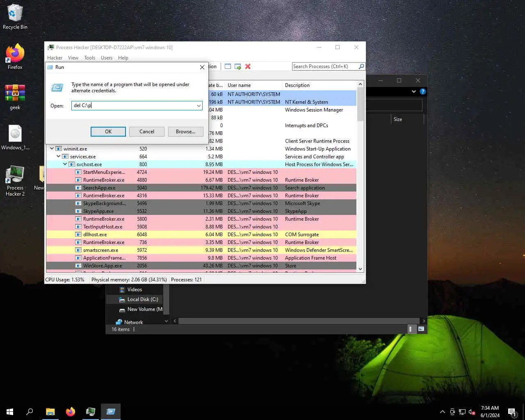Close the Run dialog with X
Image resolution: width=525 pixels, height=420 pixels.
pyautogui.click(x=202, y=67)
